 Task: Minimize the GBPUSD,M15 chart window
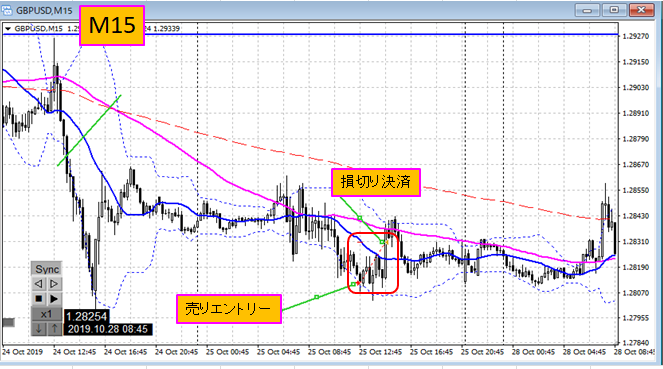pyautogui.click(x=587, y=10)
